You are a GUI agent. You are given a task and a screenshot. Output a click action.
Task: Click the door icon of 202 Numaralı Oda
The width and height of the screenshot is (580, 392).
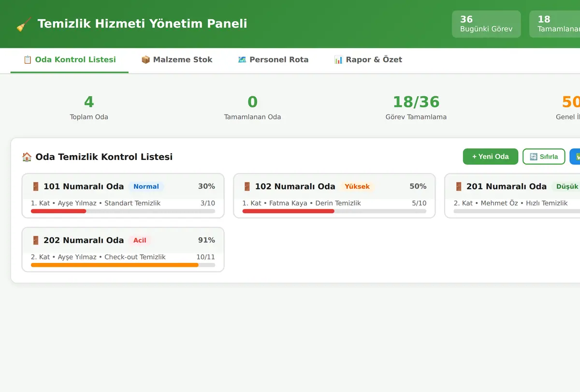(x=35, y=240)
